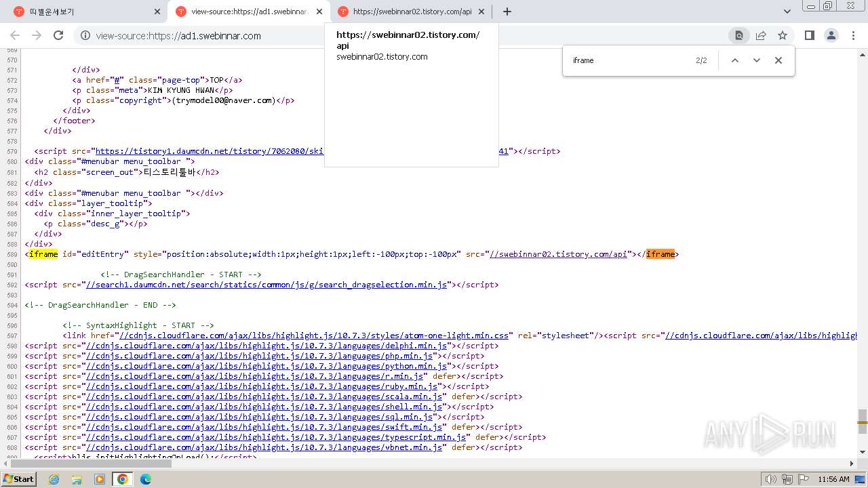Image resolution: width=868 pixels, height=488 pixels.
Task: Open the sql.min.js script link
Action: point(258,417)
